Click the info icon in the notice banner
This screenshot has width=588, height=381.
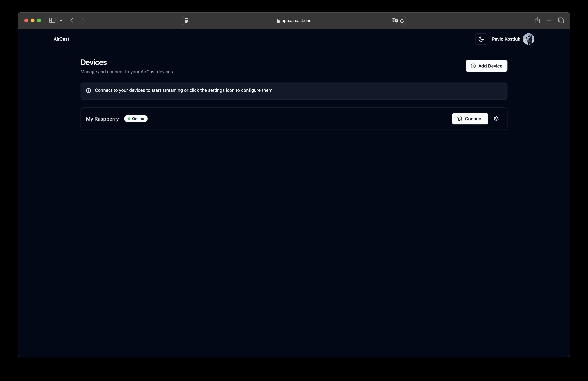[x=89, y=91]
